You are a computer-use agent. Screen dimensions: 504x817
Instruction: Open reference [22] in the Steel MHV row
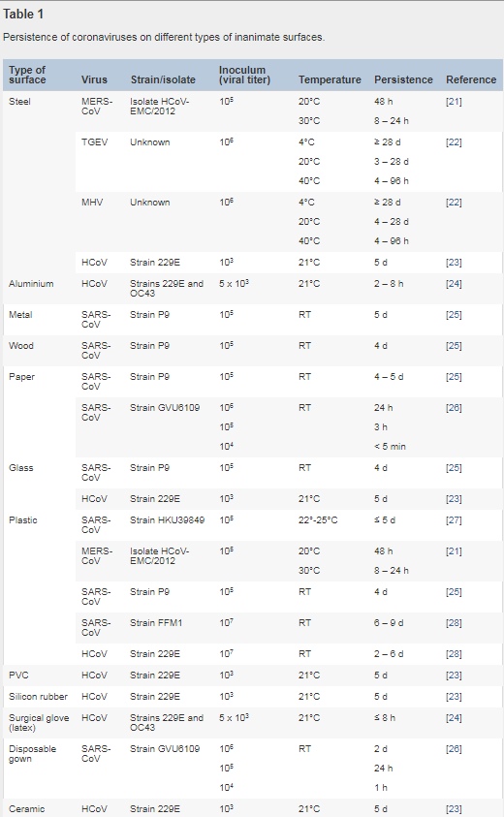454,203
